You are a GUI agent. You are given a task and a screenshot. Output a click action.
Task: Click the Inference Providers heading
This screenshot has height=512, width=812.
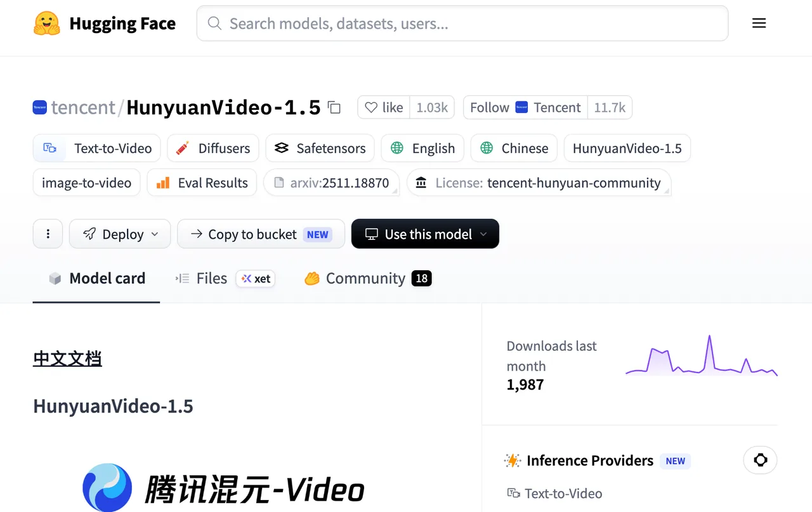[x=590, y=461]
